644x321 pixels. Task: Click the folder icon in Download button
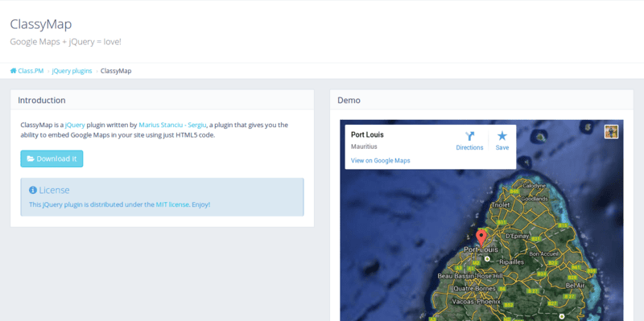(x=31, y=158)
